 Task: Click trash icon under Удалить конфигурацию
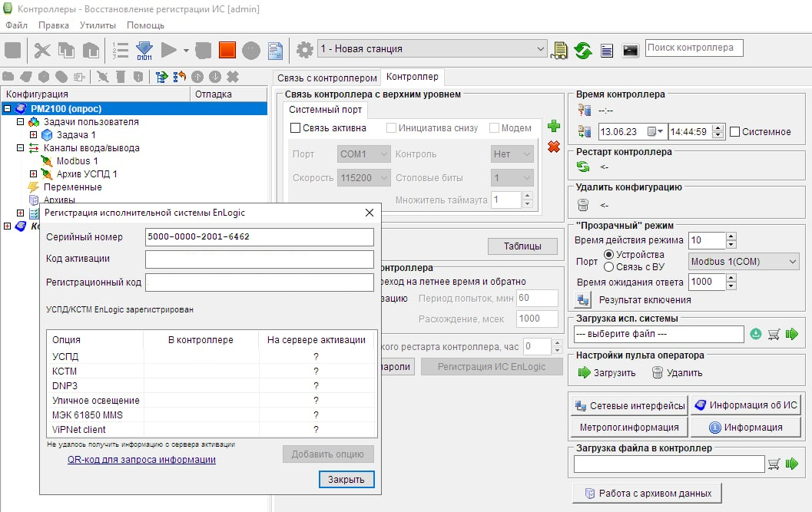pos(583,205)
